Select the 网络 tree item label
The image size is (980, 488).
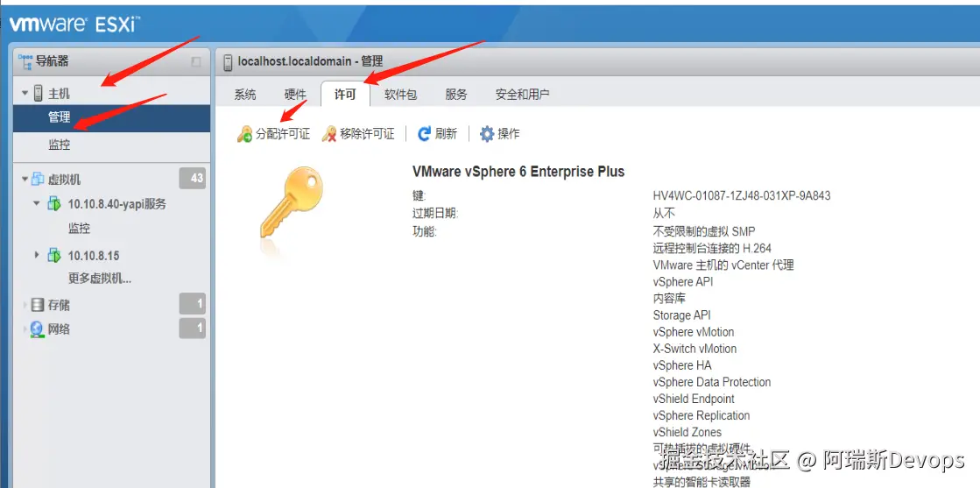click(x=59, y=329)
